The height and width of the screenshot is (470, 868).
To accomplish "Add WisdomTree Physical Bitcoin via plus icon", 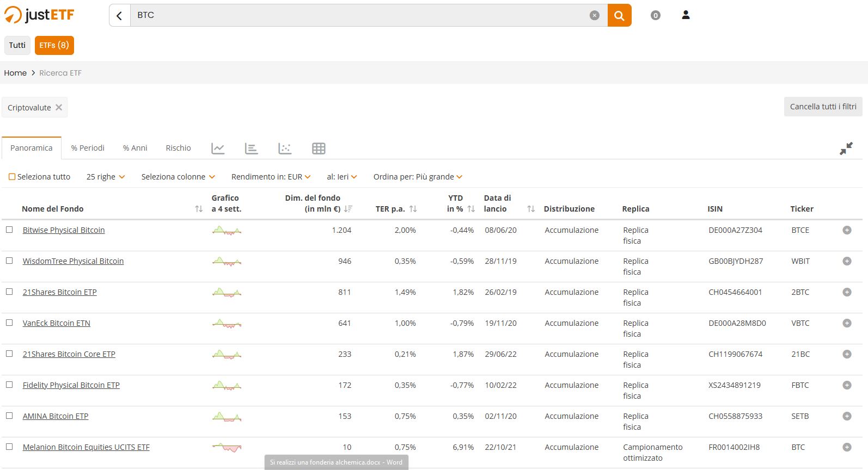I will 847,261.
